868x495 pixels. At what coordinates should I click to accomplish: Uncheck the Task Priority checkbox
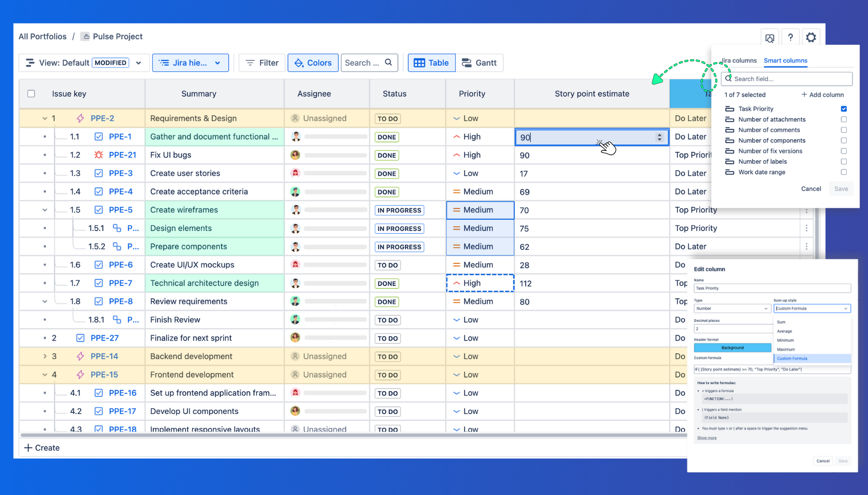(x=843, y=108)
